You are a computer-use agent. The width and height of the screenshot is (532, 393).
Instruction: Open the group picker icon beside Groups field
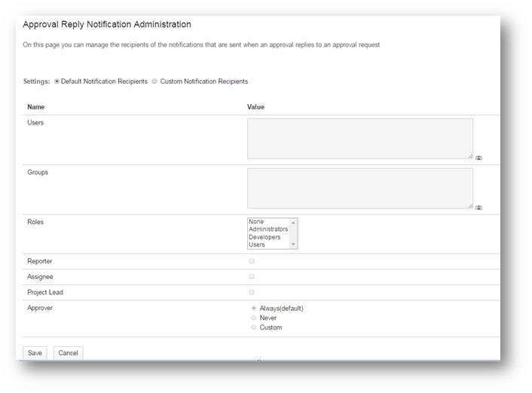[x=478, y=207]
